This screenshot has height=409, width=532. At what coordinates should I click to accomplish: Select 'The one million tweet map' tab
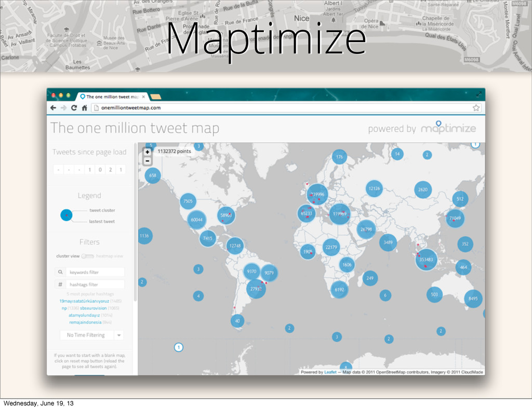(113, 97)
